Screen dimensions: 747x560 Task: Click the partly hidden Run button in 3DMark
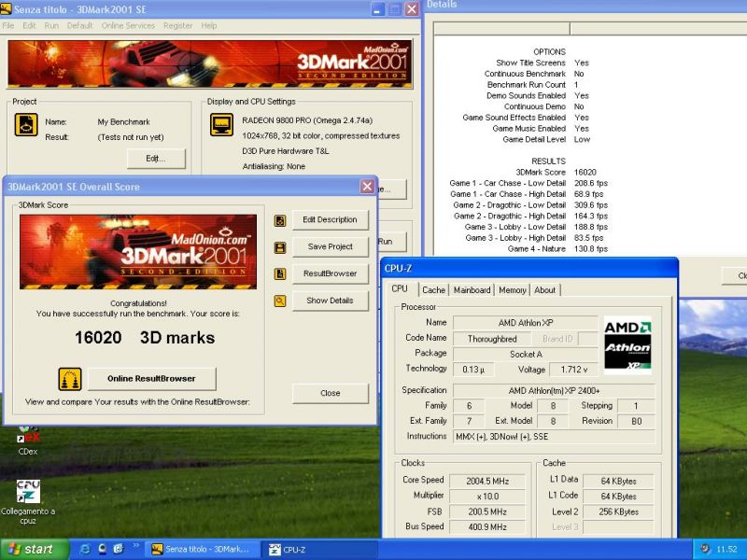pos(392,242)
